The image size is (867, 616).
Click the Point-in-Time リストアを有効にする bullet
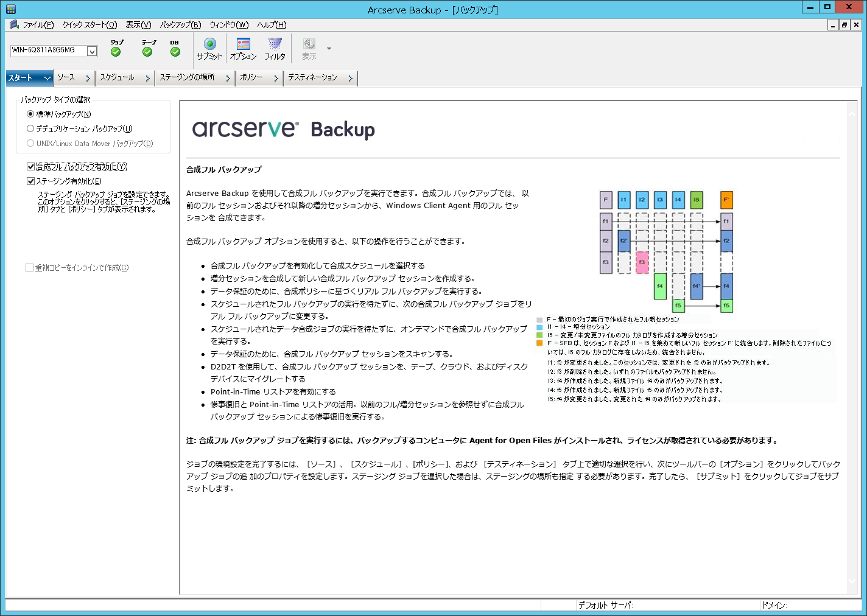pos(273,391)
